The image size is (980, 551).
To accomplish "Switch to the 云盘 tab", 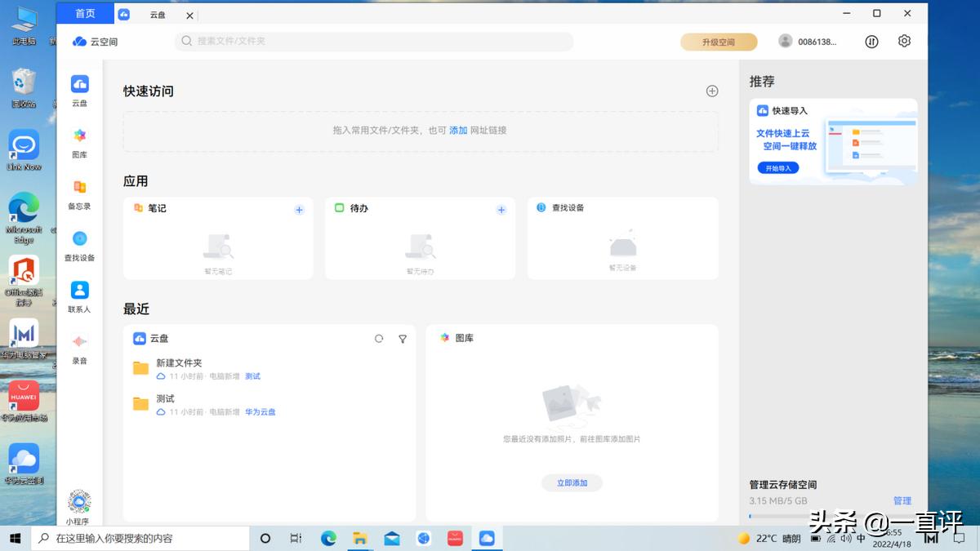I will (158, 14).
